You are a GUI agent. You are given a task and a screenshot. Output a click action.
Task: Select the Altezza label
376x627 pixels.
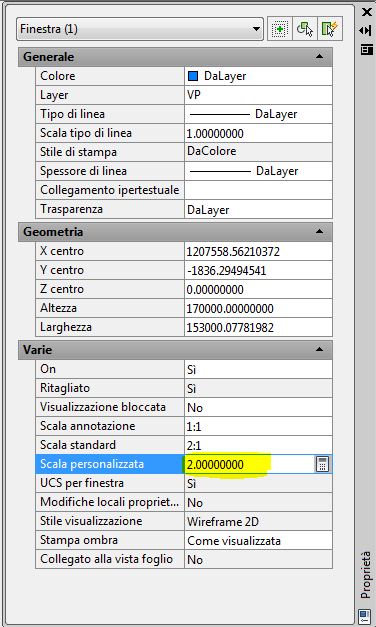[58, 308]
